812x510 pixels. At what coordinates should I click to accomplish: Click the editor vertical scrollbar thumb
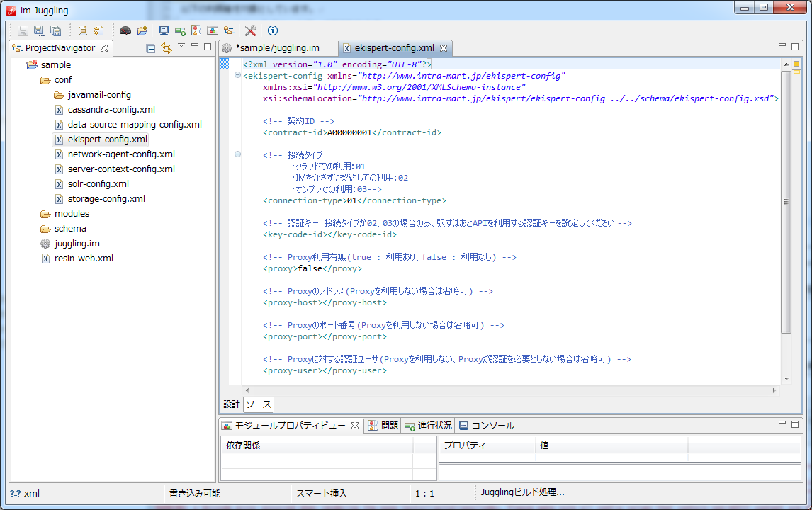click(x=786, y=202)
